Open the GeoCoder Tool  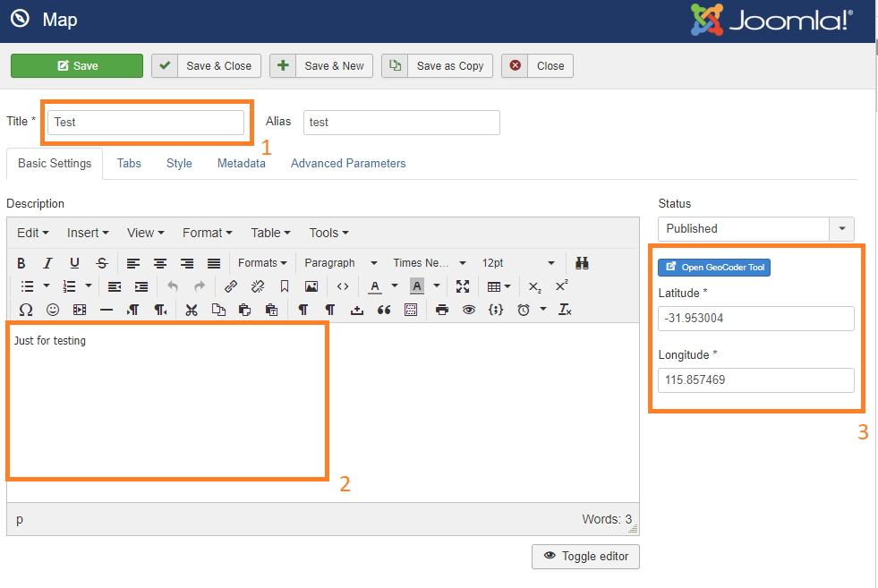tap(713, 267)
